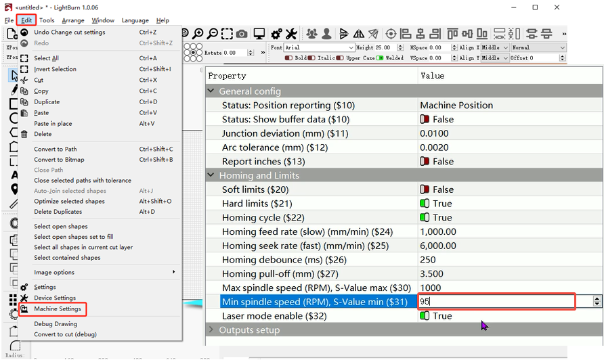The image size is (604, 364).
Task: Click the zoom out magnifier icon
Action: coord(212,34)
